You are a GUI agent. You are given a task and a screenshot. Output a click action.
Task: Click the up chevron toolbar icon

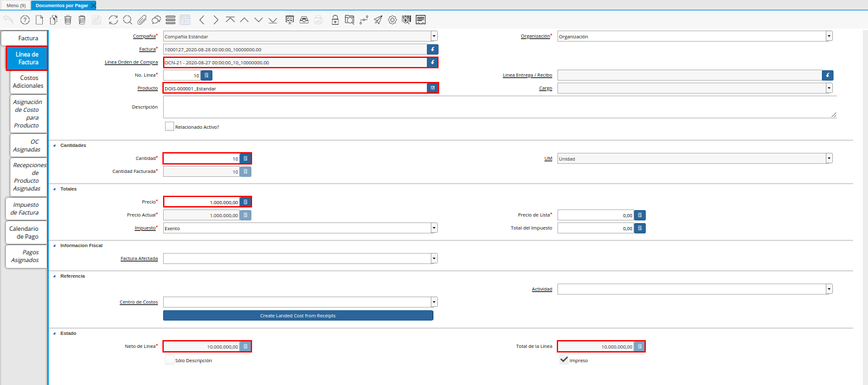(244, 20)
